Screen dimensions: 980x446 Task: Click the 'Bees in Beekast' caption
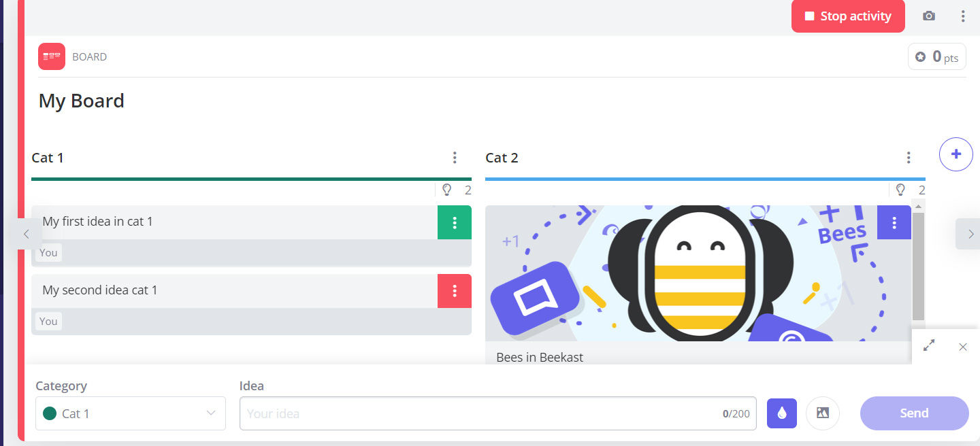tap(540, 357)
